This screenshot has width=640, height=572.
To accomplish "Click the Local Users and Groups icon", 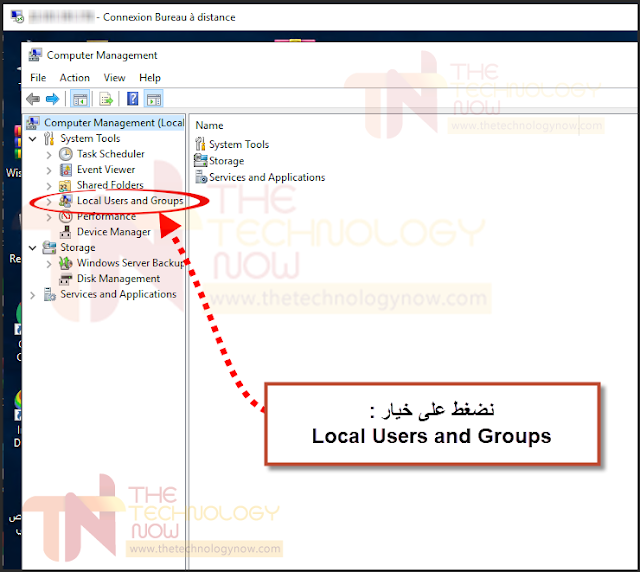I will click(66, 200).
